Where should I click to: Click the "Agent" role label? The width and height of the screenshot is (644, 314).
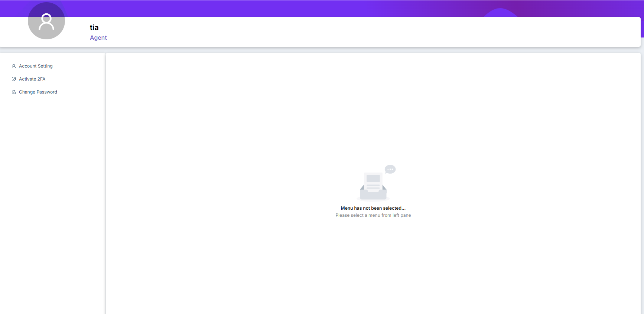tap(98, 38)
